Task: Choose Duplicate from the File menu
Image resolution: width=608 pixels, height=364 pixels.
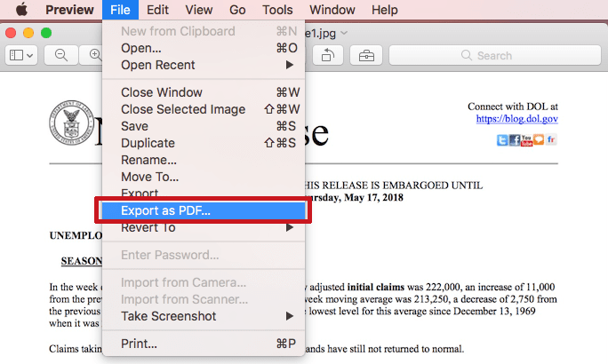Action: coord(204,143)
